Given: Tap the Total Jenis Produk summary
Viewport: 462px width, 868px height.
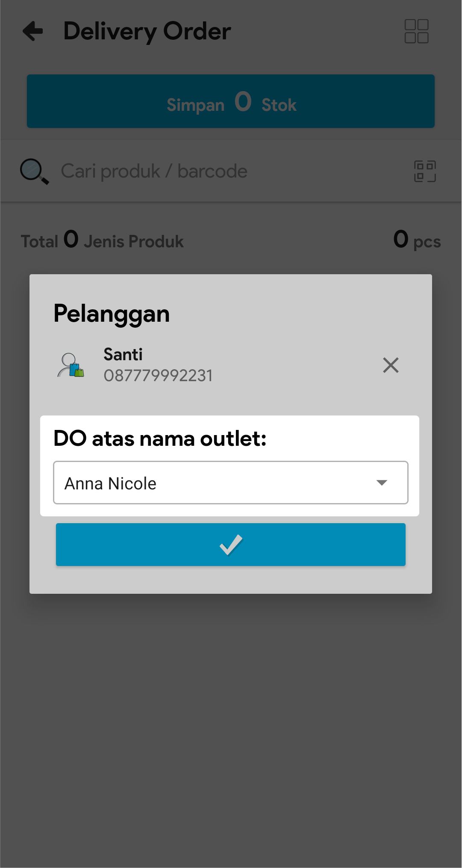Looking at the screenshot, I should [102, 241].
